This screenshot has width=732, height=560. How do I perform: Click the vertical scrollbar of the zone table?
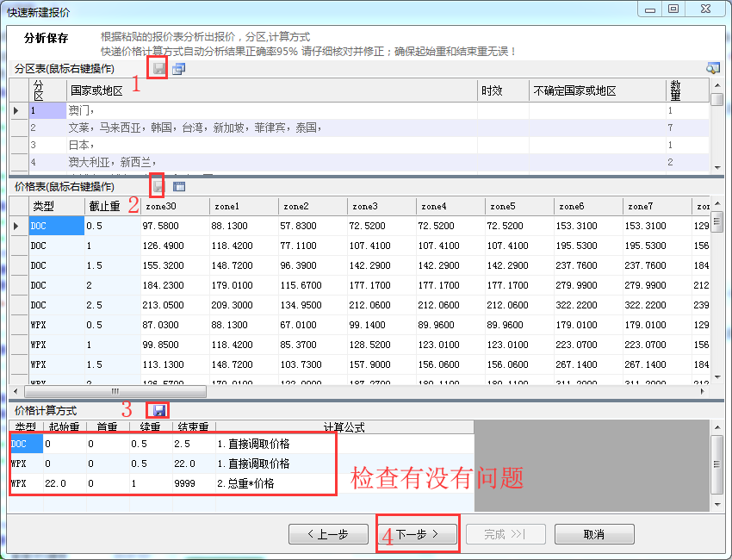click(716, 129)
